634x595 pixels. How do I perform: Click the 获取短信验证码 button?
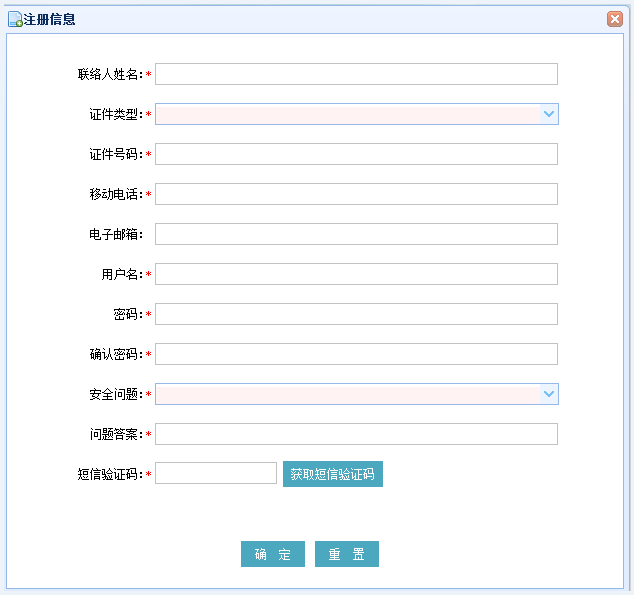tap(333, 474)
